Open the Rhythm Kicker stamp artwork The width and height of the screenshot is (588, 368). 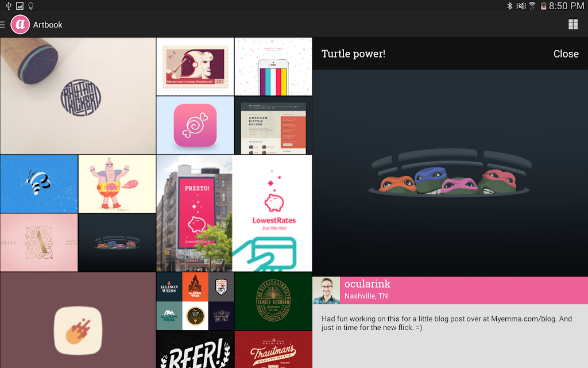click(78, 96)
